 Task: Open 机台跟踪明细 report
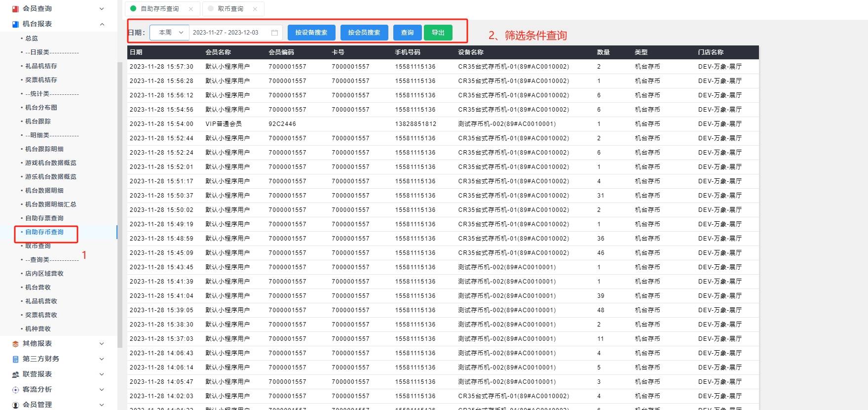tap(44, 149)
